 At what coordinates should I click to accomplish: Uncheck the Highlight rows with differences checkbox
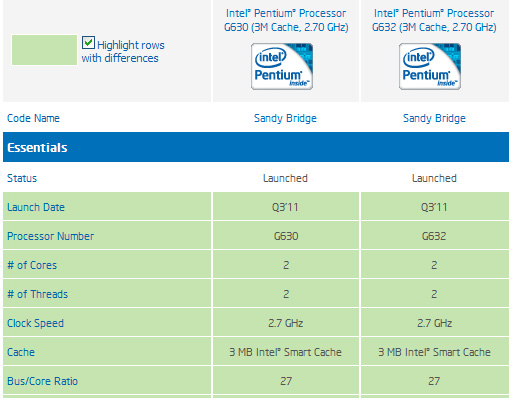tap(88, 43)
